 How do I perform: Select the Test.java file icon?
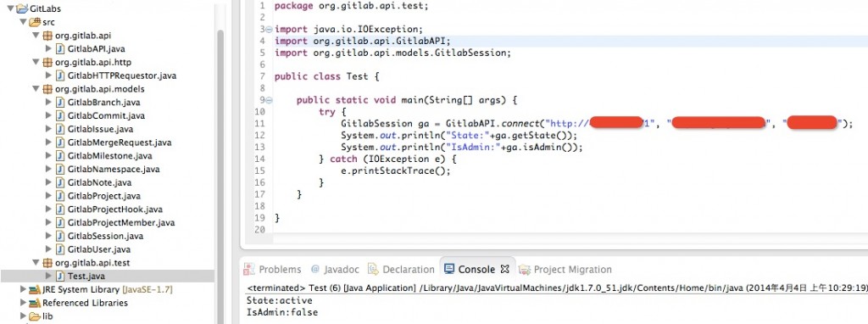(61, 276)
